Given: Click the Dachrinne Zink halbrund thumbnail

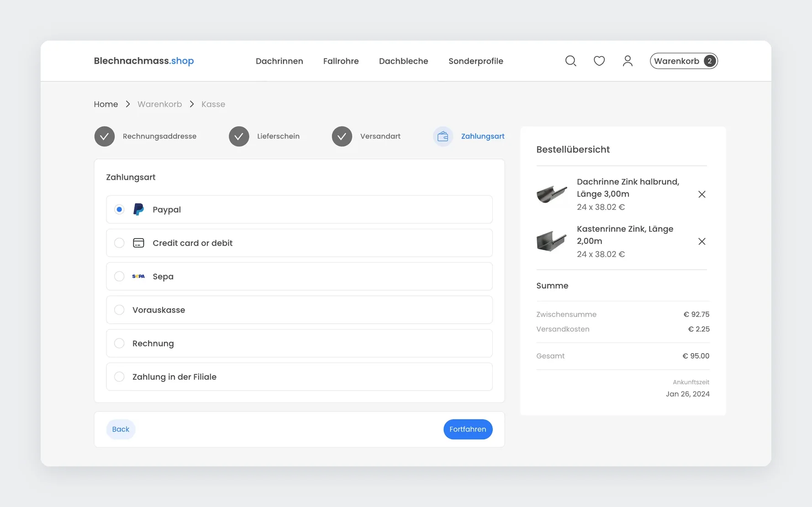Looking at the screenshot, I should tap(551, 194).
